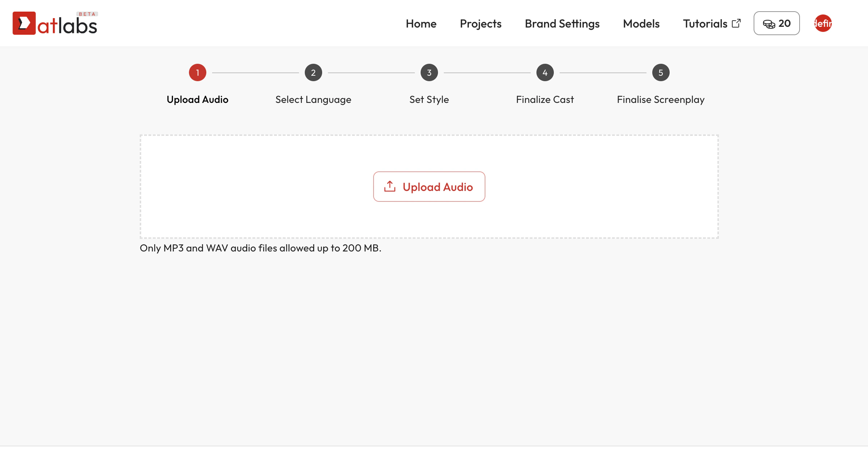
Task: Open the Home menu item
Action: [x=421, y=23]
